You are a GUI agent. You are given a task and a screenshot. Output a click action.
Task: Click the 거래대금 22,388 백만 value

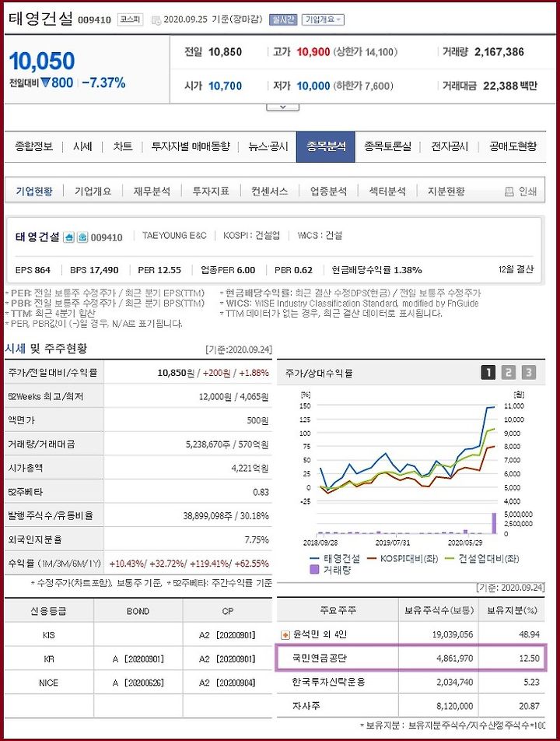(x=510, y=86)
